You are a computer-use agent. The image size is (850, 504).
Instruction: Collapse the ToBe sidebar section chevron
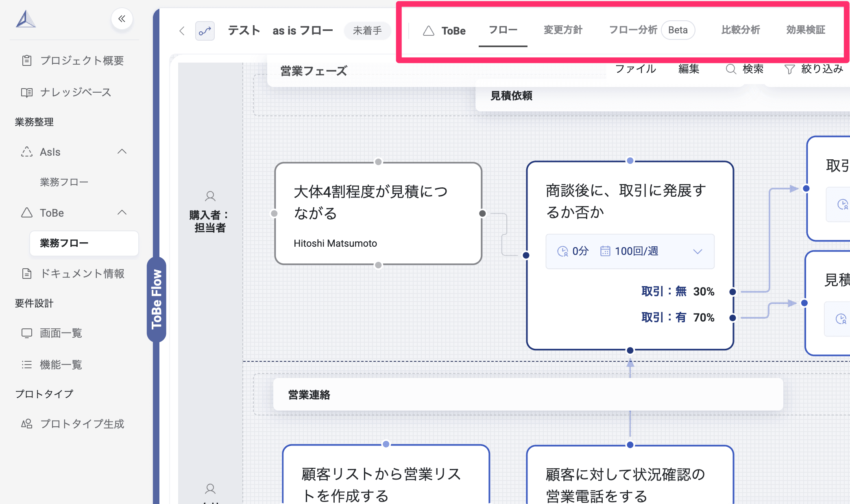pyautogui.click(x=122, y=213)
